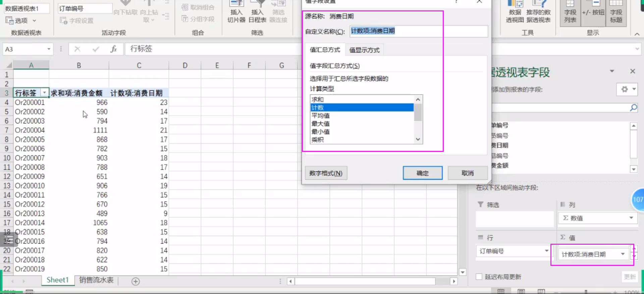The height and width of the screenshot is (294, 644).
Task: Click the Select All corner triangle
Action: pyautogui.click(x=9, y=65)
